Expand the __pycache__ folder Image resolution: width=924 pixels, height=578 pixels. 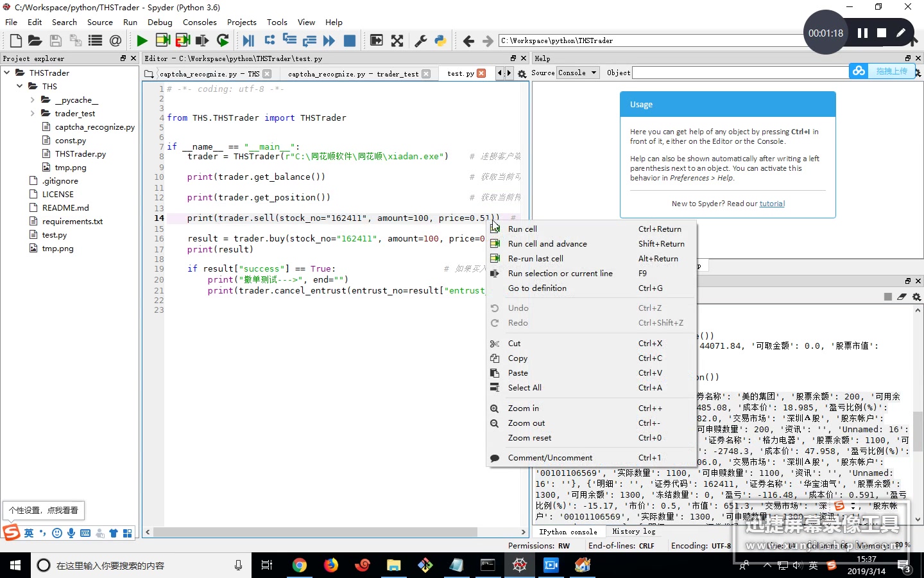click(33, 100)
